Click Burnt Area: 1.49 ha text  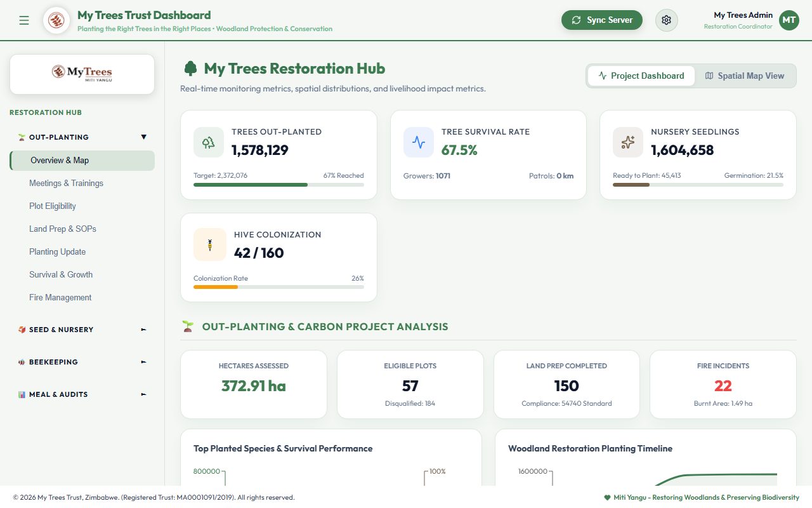(723, 403)
